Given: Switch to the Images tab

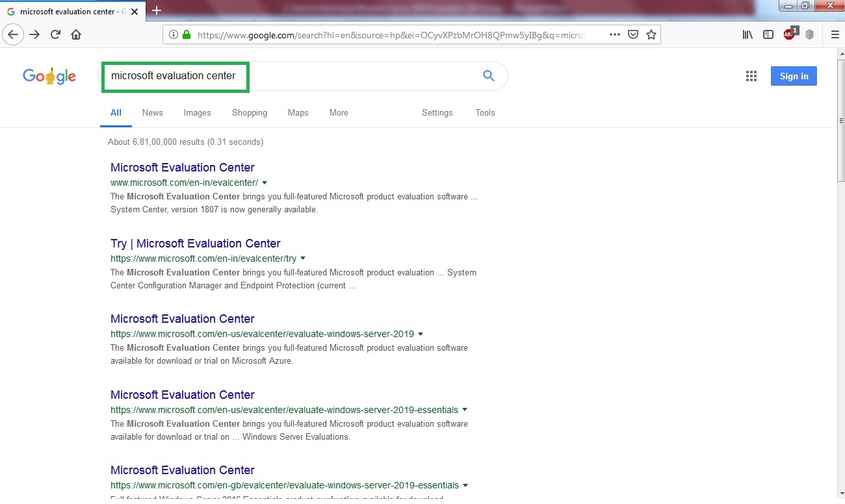Looking at the screenshot, I should (197, 112).
